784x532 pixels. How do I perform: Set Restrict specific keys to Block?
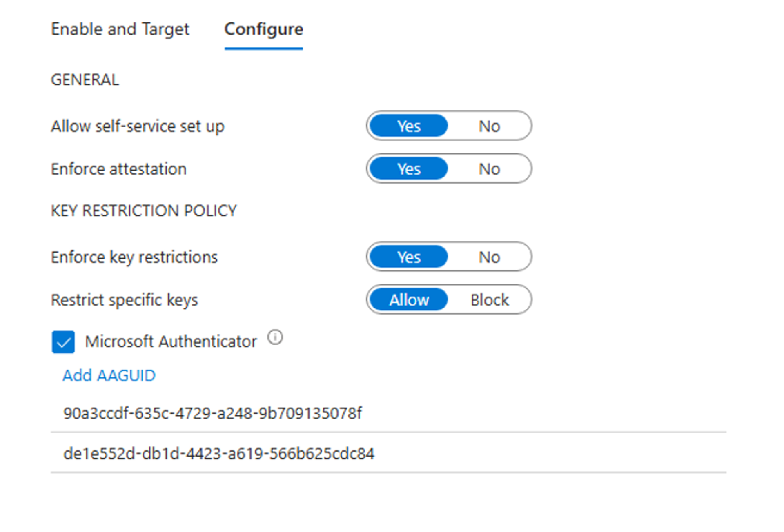[489, 299]
